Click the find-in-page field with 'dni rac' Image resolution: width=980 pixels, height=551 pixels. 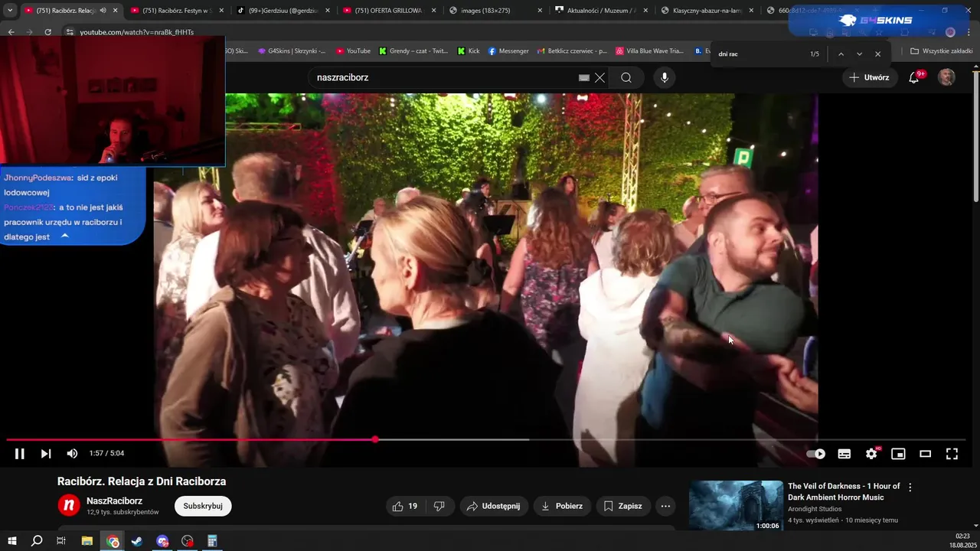[x=762, y=54]
